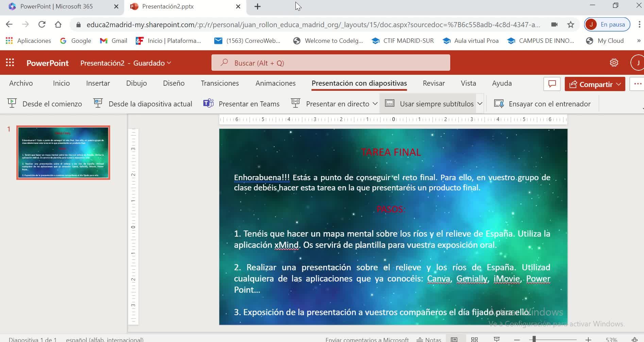This screenshot has width=644, height=342.
Task: Click the misspelled word xMind on slide
Action: tap(286, 245)
